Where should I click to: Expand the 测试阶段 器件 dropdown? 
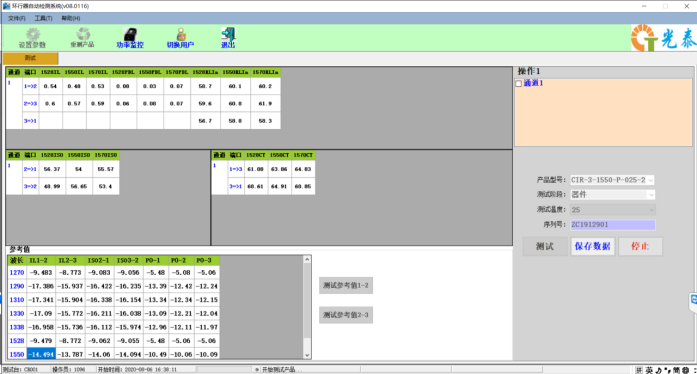point(650,195)
